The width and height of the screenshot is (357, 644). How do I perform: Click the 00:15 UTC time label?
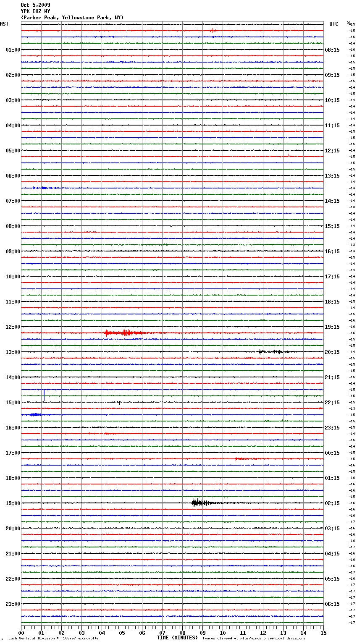pos(332,453)
